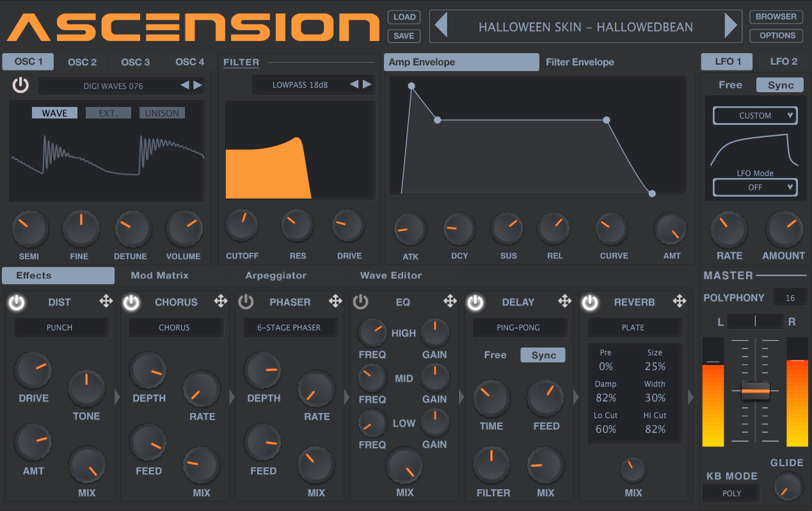Image resolution: width=812 pixels, height=511 pixels.
Task: Set LFO 1 to Free mode
Action: (x=729, y=84)
